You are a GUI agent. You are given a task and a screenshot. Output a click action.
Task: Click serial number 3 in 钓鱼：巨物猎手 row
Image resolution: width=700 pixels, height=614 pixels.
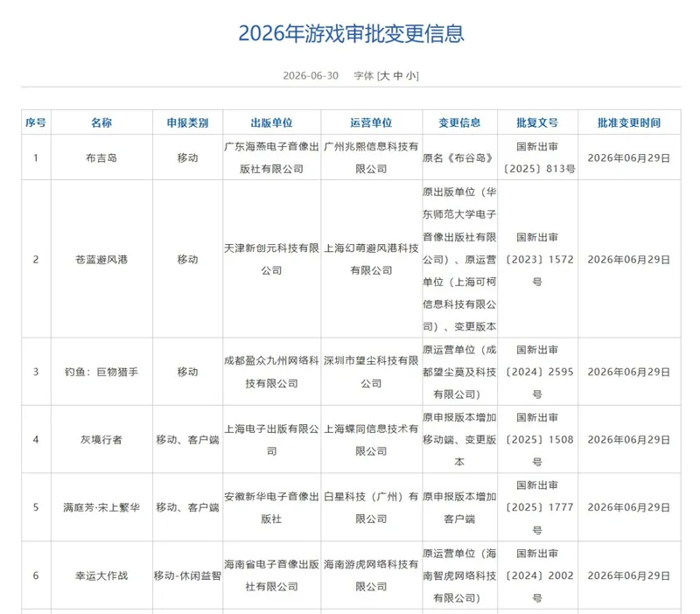tap(36, 372)
